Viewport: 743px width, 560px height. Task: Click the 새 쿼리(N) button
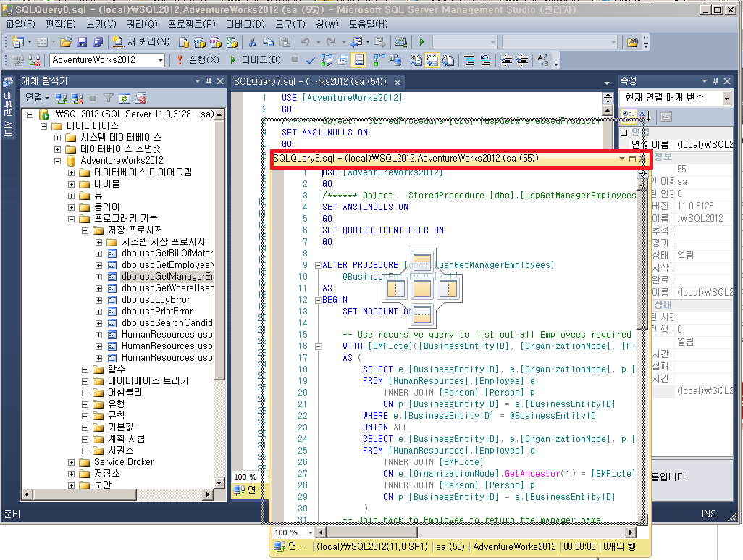[x=141, y=42]
